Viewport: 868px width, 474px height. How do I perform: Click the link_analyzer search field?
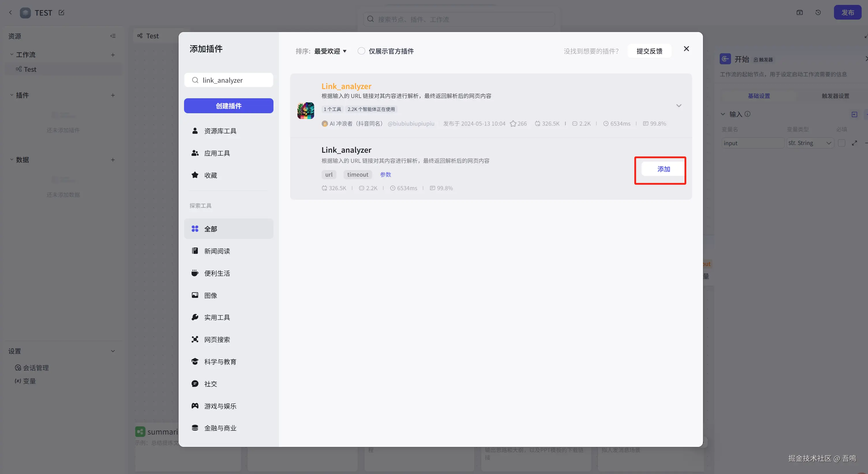(x=233, y=80)
